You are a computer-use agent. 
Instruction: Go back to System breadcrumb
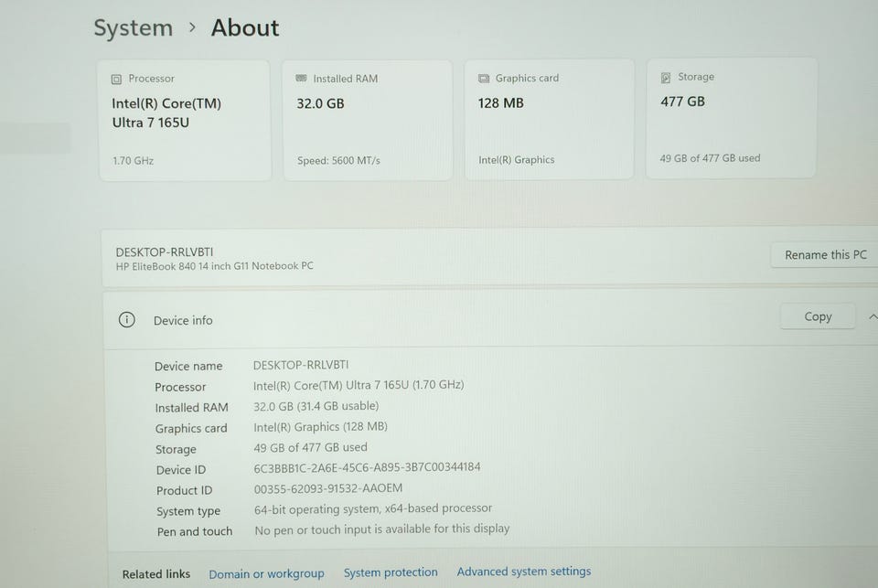click(134, 28)
